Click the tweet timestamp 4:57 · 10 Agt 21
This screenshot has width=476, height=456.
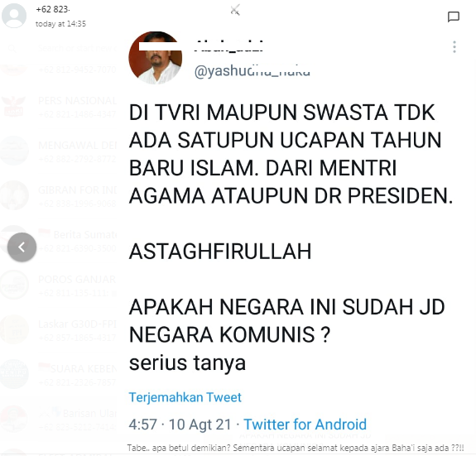[x=180, y=425]
